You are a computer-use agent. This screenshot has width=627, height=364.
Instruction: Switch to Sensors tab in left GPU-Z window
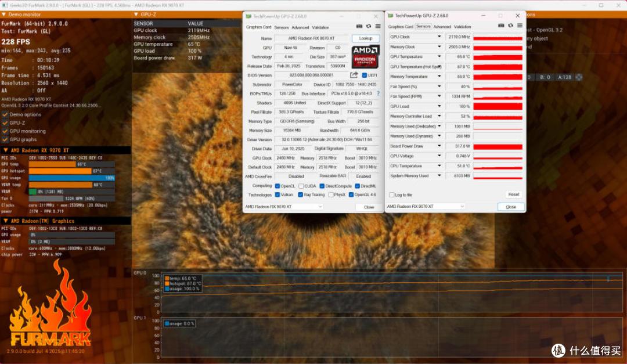pyautogui.click(x=282, y=28)
